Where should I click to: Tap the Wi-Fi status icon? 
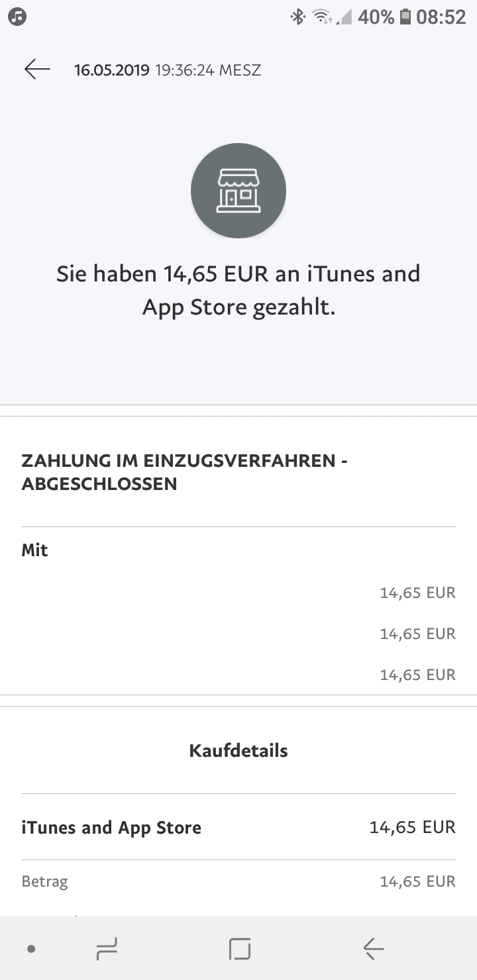click(322, 17)
